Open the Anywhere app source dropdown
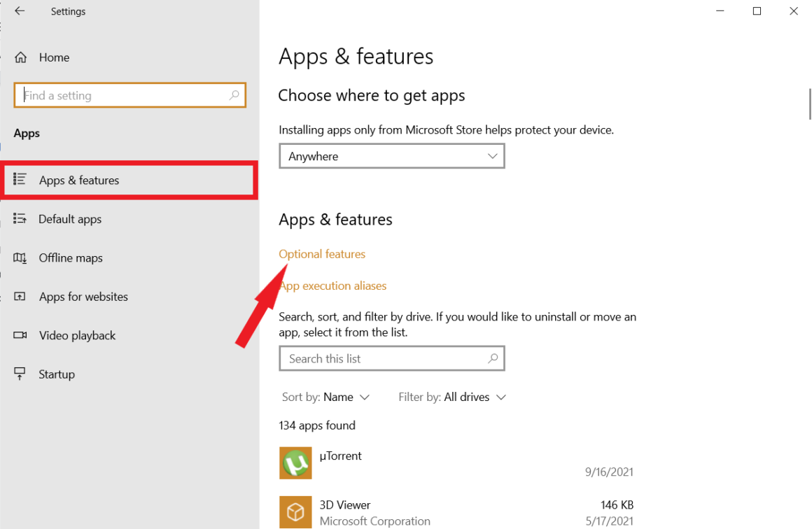Screen dimensions: 812x529 (x=391, y=156)
